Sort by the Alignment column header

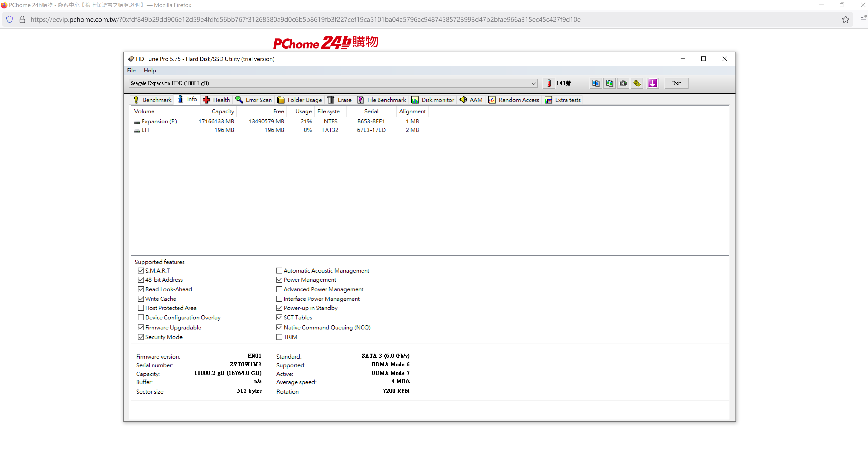[412, 111]
